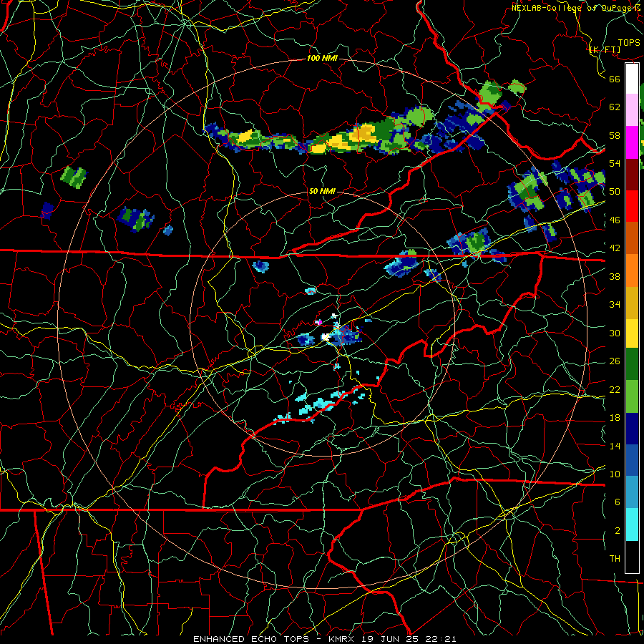The width and height of the screenshot is (644, 644).
Task: Click the "6" value on the scale
Action: (617, 502)
